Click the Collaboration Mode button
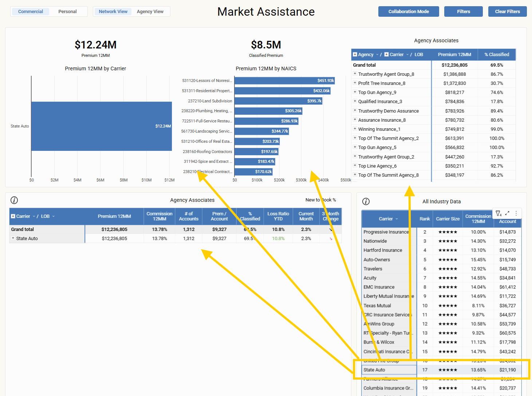 [408, 12]
